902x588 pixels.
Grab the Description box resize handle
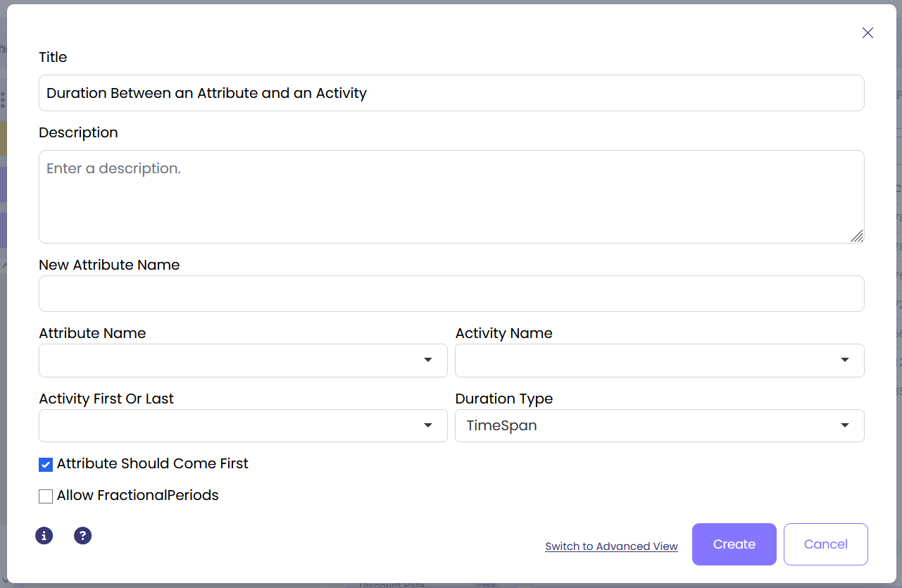(856, 236)
